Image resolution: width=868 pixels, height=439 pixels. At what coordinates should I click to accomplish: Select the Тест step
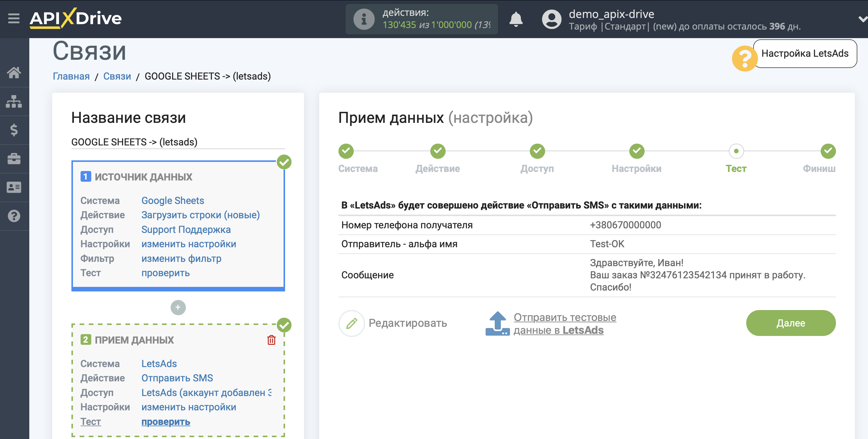pyautogui.click(x=736, y=151)
